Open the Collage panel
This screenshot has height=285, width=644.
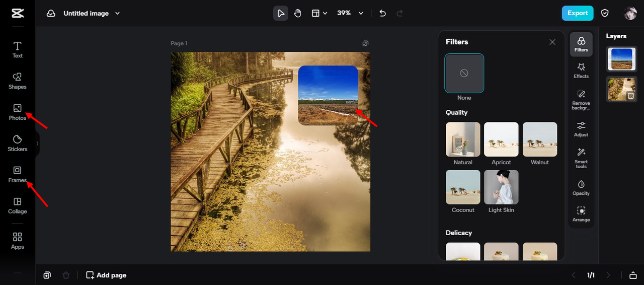click(x=18, y=206)
